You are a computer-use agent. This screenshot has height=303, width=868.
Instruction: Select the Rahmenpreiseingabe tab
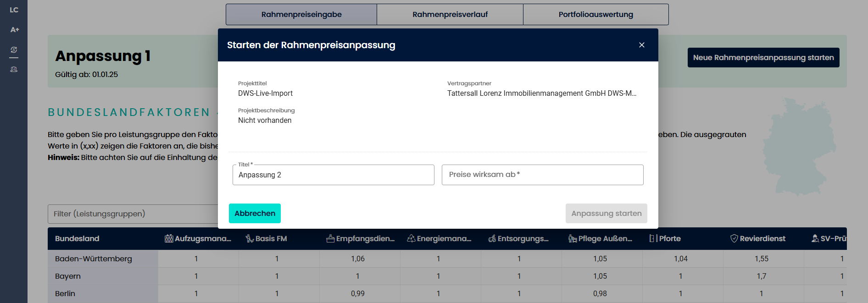tap(301, 15)
